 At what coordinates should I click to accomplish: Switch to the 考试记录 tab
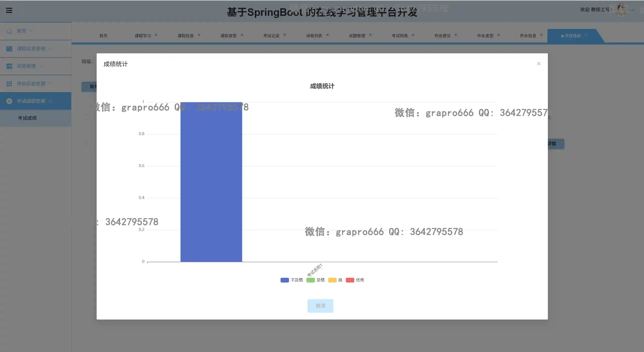pos(271,36)
